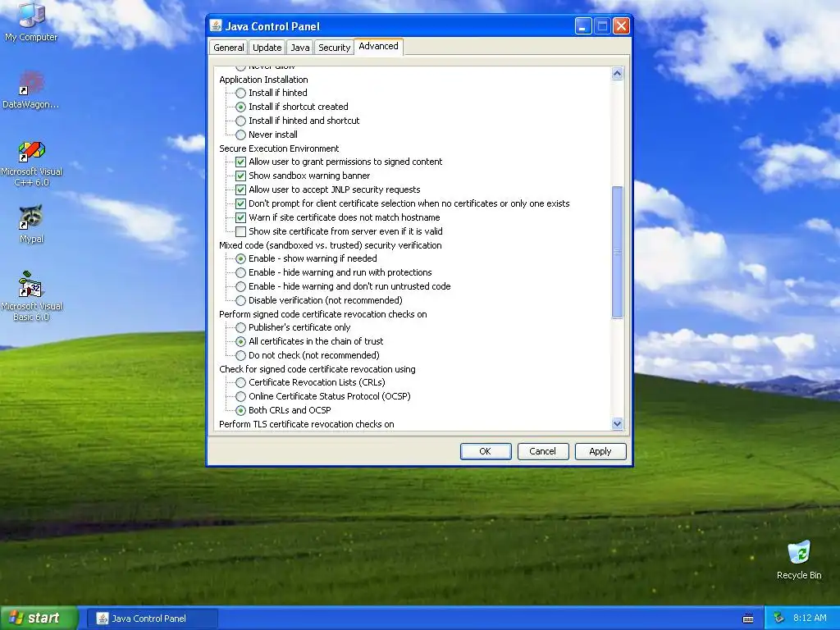Click the Cancel button
Viewport: 840px width, 630px height.
[543, 451]
